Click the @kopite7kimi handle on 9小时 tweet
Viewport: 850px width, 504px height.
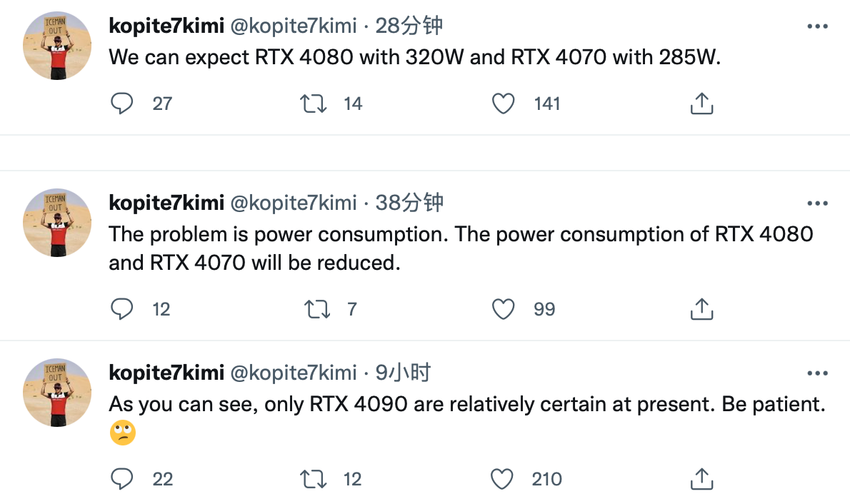pos(294,373)
